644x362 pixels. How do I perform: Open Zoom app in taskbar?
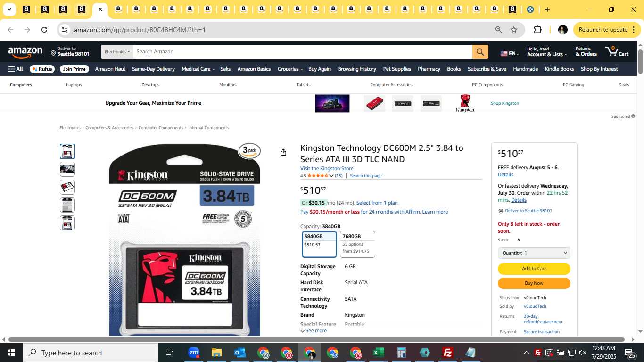[x=193, y=353]
